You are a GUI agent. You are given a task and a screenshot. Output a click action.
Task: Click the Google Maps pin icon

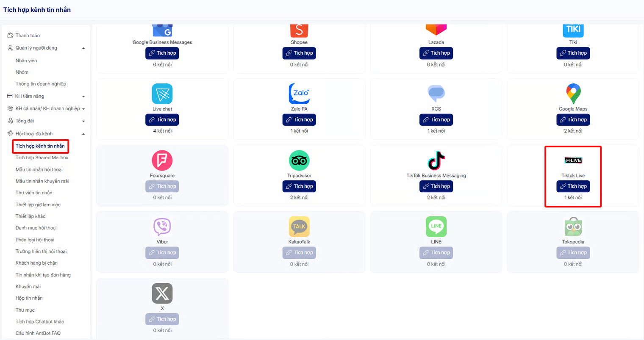[x=573, y=94]
